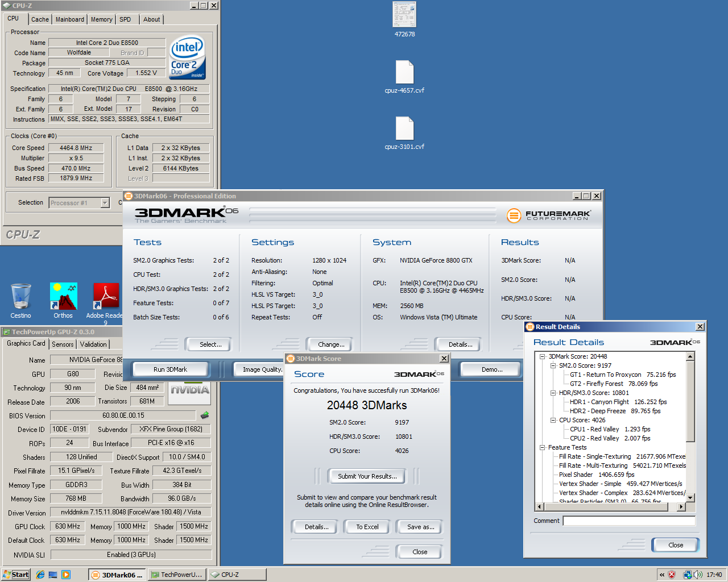Open Internet Explorer from quick launch
The image size is (728, 582).
(40, 575)
